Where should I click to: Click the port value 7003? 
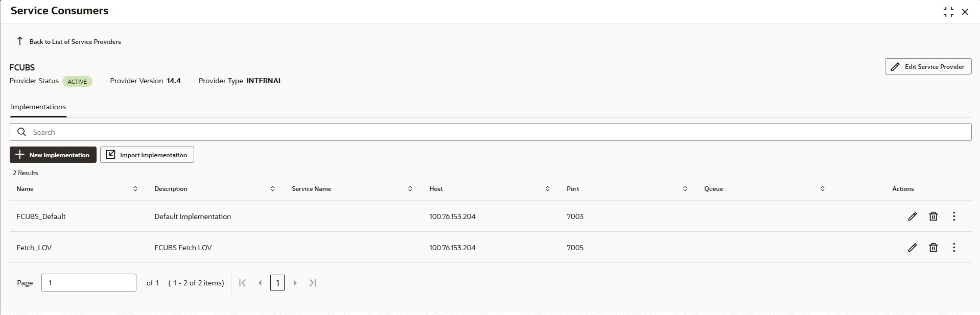(575, 216)
